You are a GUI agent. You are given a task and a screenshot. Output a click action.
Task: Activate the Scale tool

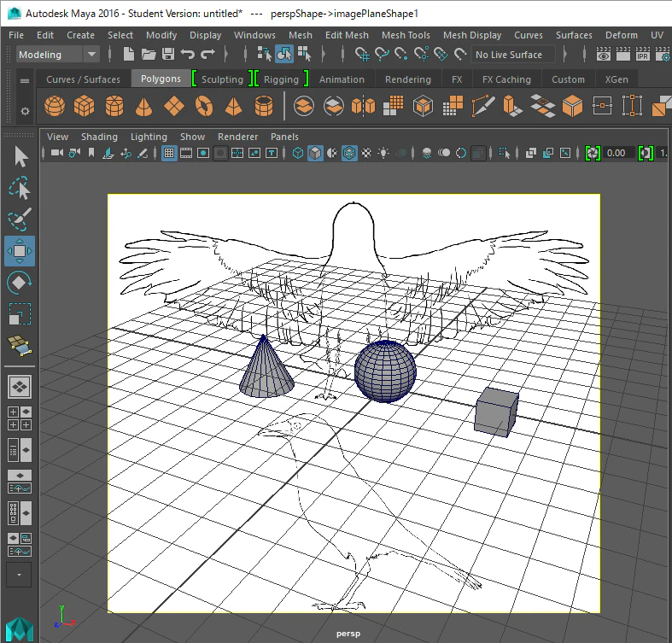pos(20,313)
